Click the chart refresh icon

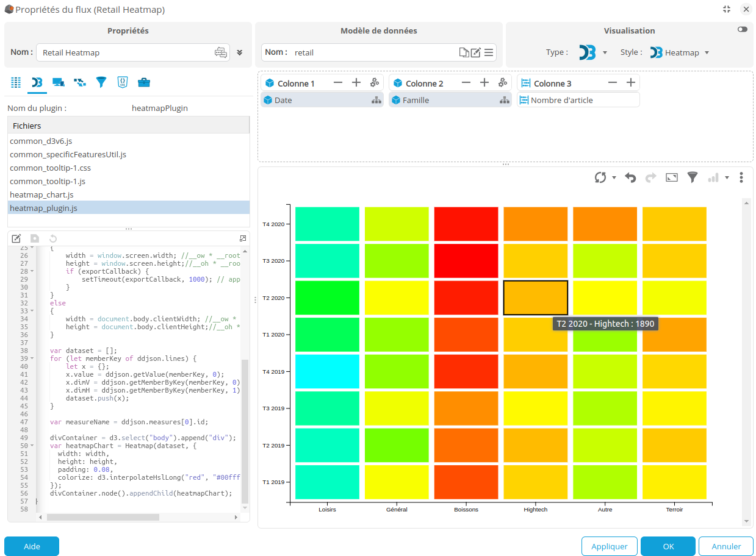(600, 177)
